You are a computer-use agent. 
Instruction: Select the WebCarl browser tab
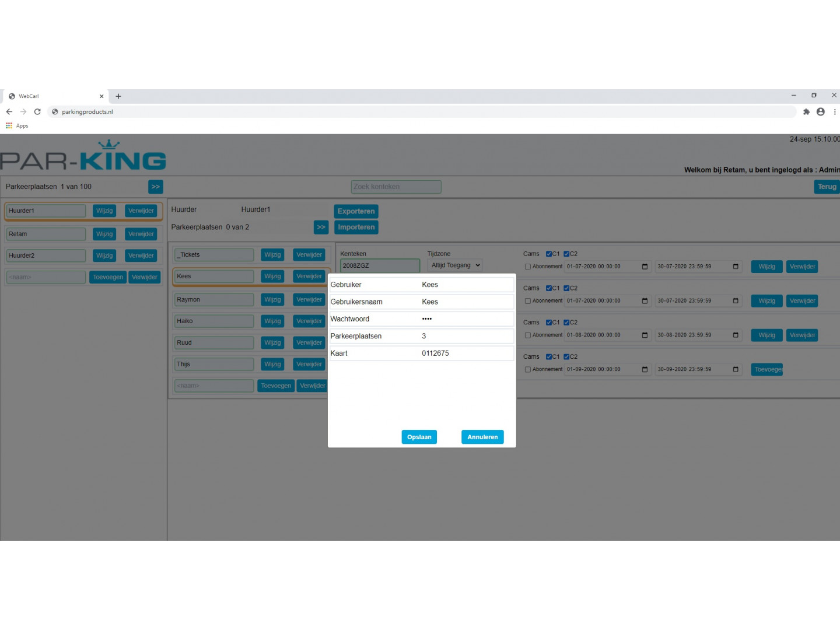click(x=52, y=96)
